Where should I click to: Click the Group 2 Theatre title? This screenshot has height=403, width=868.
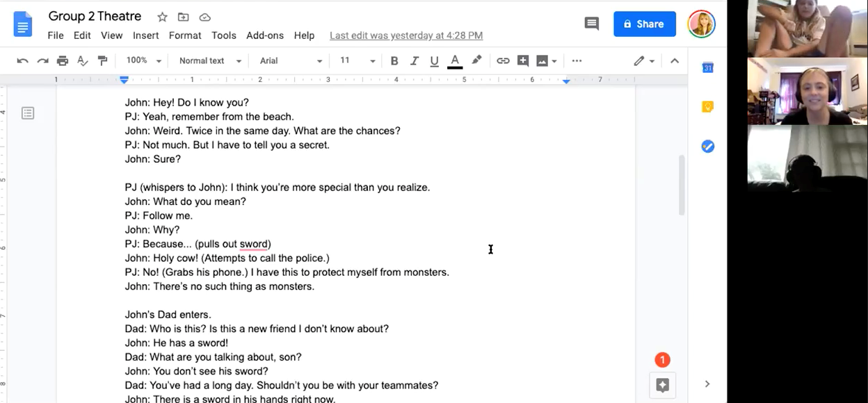(95, 16)
